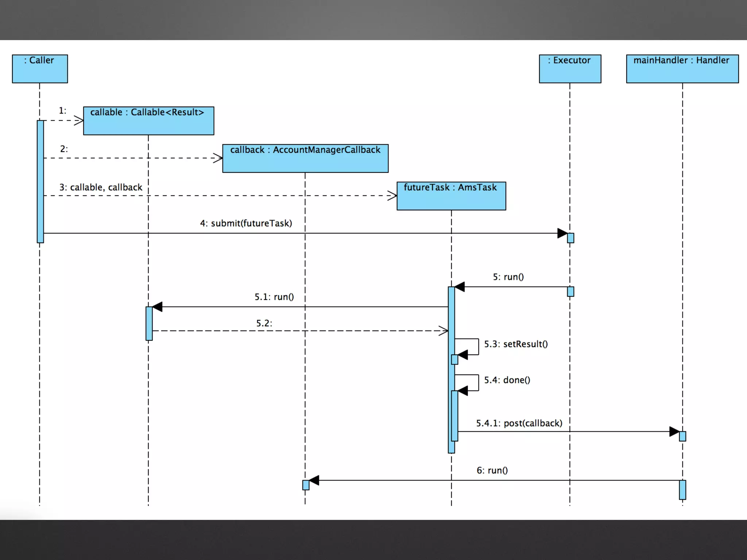Click the Executor object box

pos(570,69)
